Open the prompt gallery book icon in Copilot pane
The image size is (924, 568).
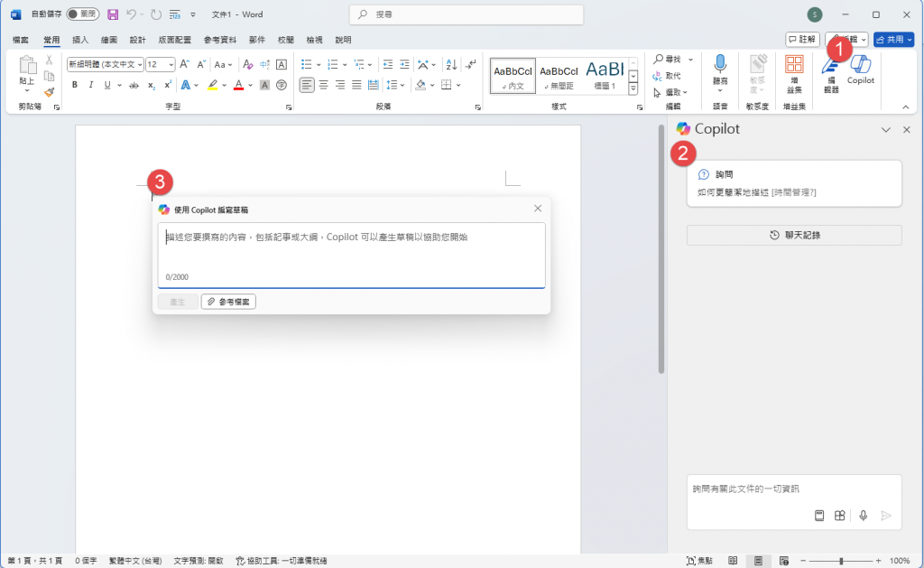819,516
